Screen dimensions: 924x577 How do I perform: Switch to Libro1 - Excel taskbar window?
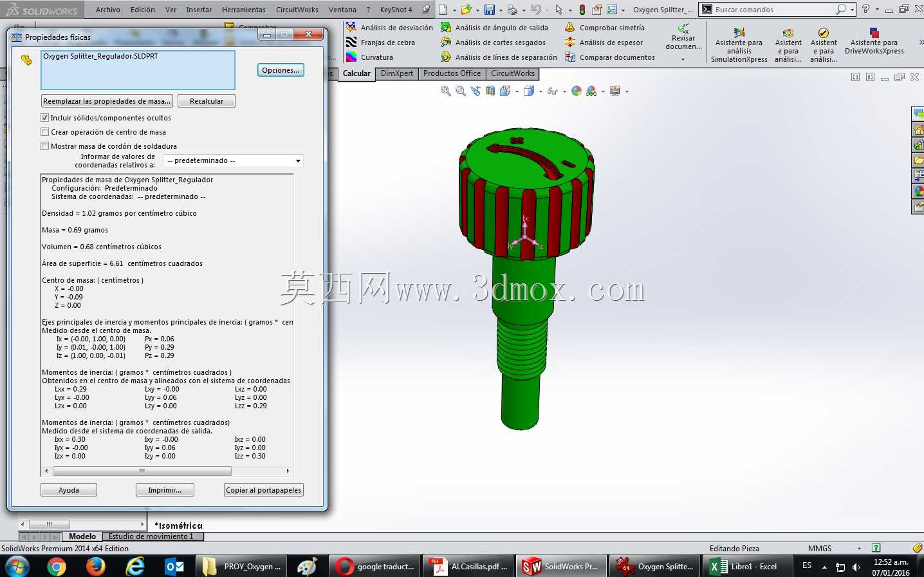tap(748, 567)
